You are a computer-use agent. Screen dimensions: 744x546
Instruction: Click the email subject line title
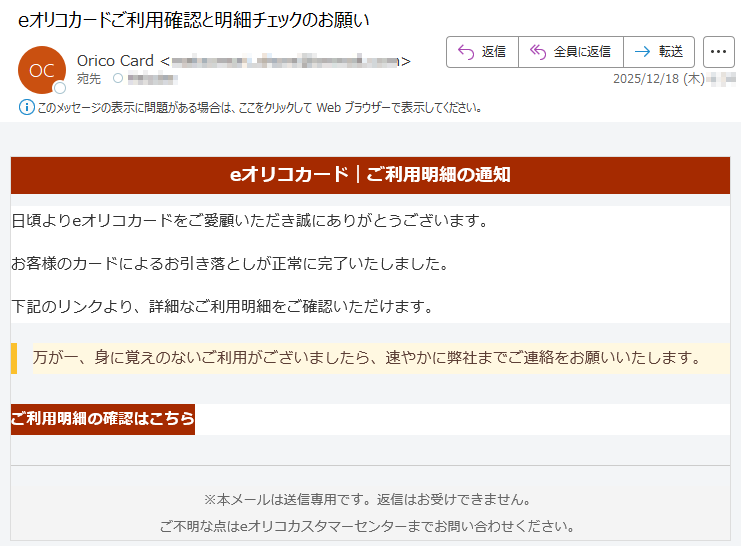point(194,18)
